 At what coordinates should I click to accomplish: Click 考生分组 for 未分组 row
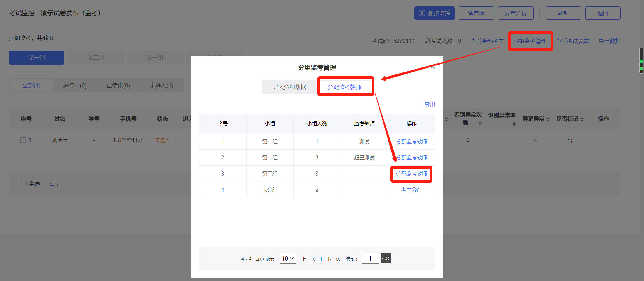(412, 190)
